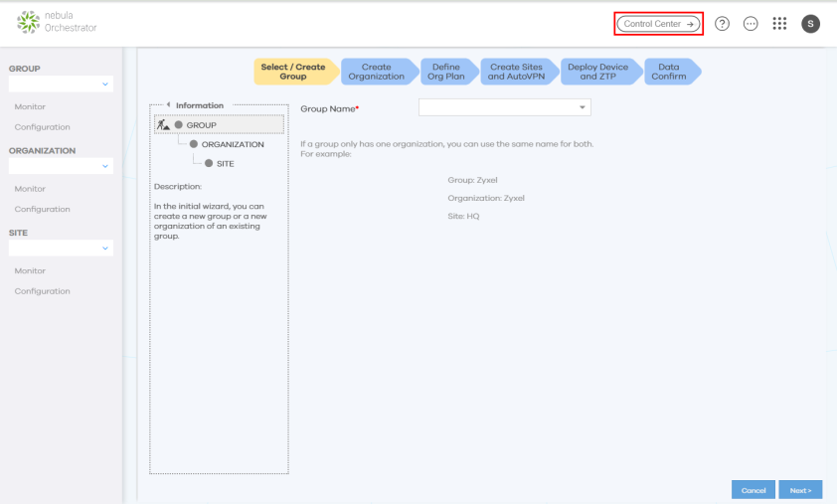Open the help question mark icon
The height and width of the screenshot is (504, 837).
pos(723,24)
